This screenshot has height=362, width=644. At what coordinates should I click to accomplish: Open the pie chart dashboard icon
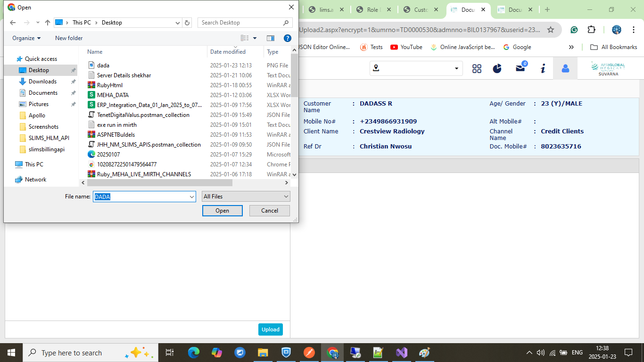[497, 69]
